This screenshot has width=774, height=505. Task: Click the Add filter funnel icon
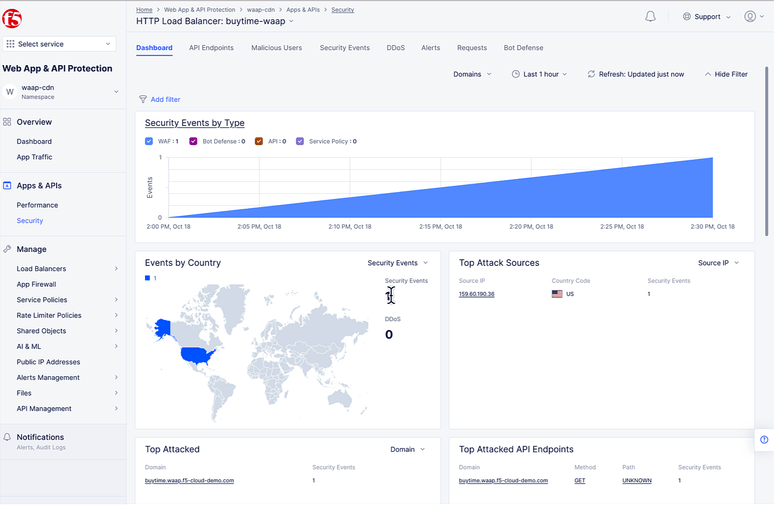pos(143,99)
